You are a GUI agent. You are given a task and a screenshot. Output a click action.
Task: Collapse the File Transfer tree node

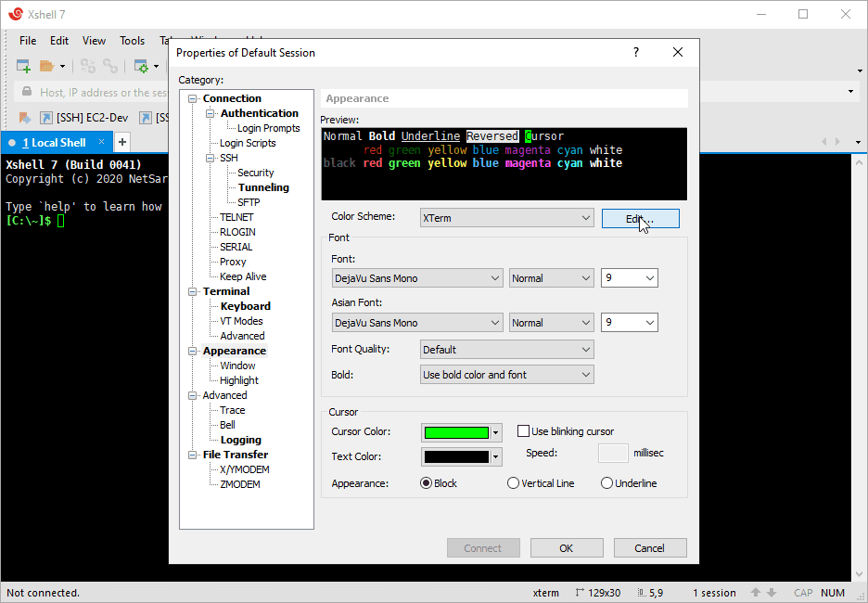(x=192, y=455)
